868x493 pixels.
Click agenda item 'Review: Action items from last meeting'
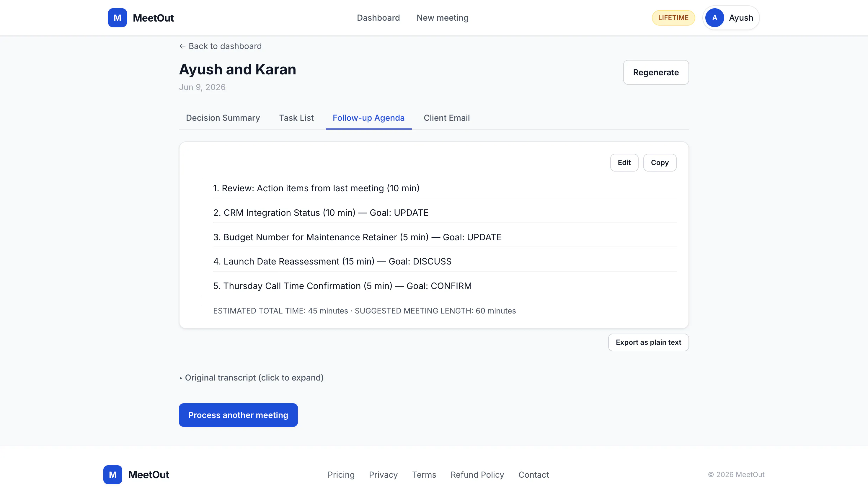click(445, 188)
